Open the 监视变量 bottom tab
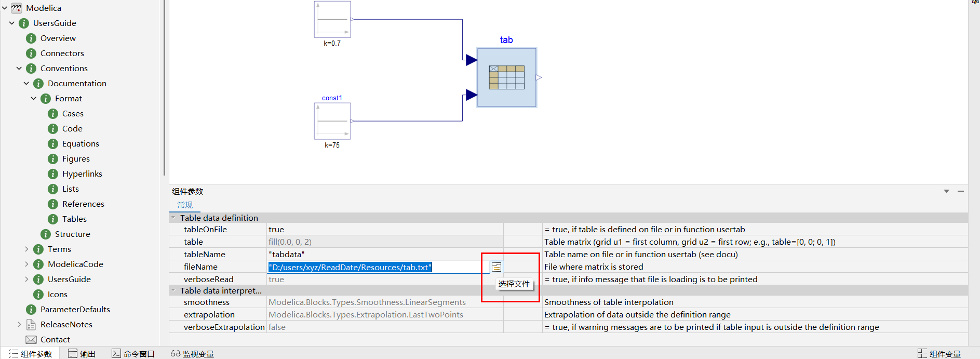Screen dimensions: 980x359 193,354
